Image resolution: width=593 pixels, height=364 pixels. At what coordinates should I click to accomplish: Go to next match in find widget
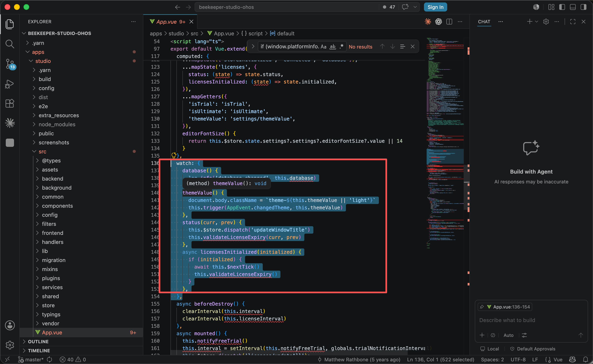click(392, 46)
